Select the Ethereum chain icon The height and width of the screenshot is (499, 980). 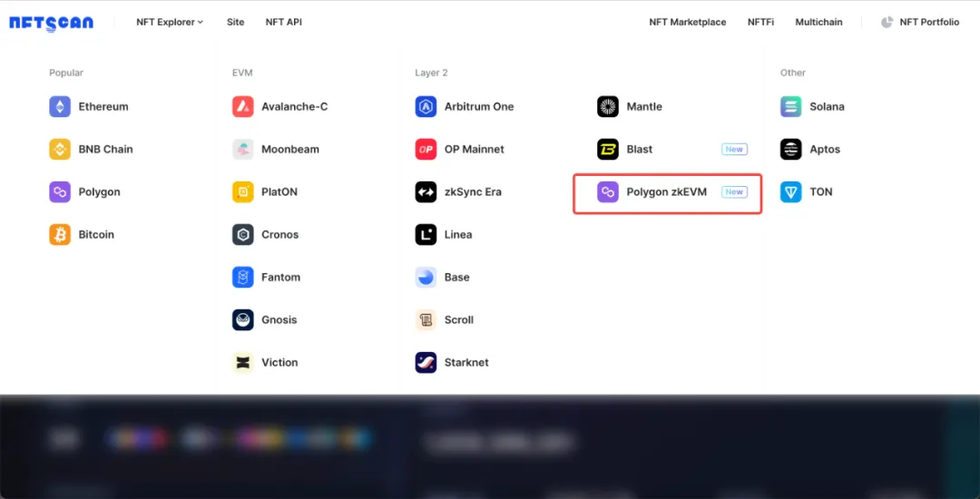[60, 107]
